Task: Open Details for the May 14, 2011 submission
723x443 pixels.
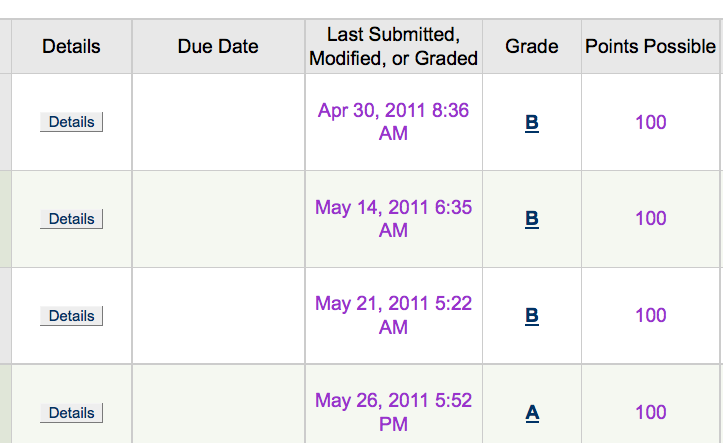Action: [x=71, y=219]
